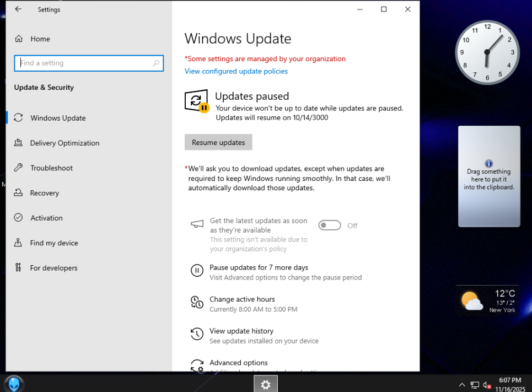Open View configured update policies link

coord(236,72)
